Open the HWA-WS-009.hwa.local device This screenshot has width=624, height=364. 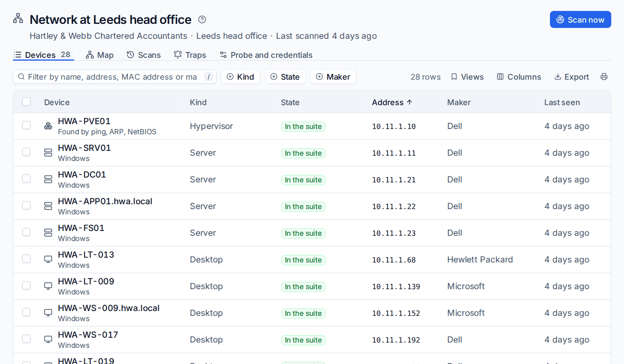(109, 308)
